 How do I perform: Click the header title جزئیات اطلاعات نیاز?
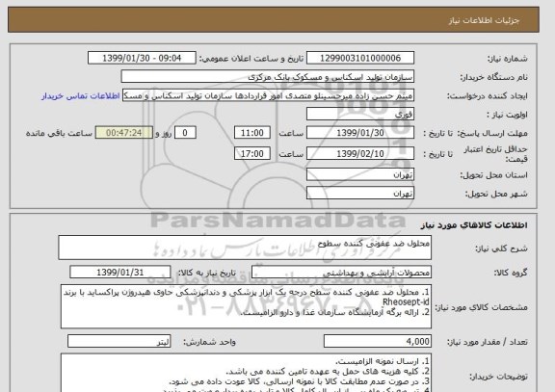[484, 20]
